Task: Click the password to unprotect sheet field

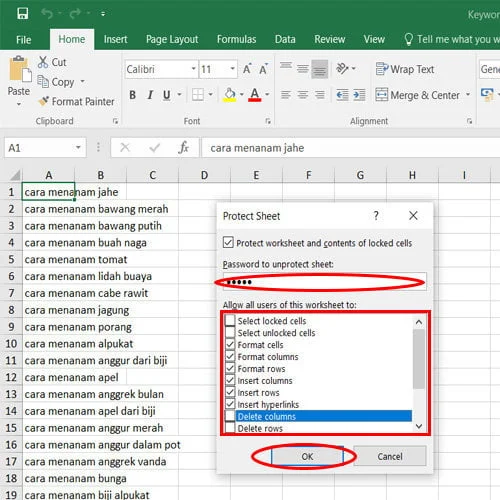Action: tap(324, 282)
